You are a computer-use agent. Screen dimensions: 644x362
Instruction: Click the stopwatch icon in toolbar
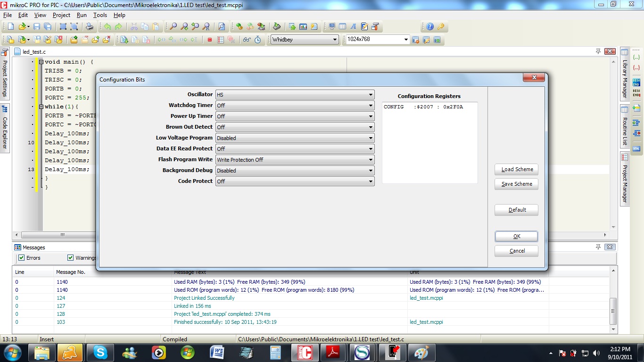(x=258, y=40)
